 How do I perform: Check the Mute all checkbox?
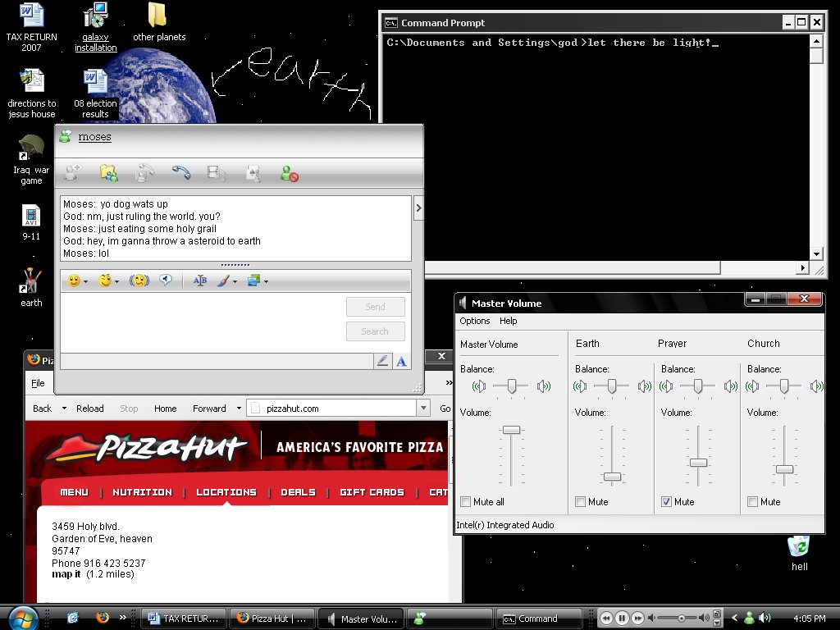(x=466, y=502)
